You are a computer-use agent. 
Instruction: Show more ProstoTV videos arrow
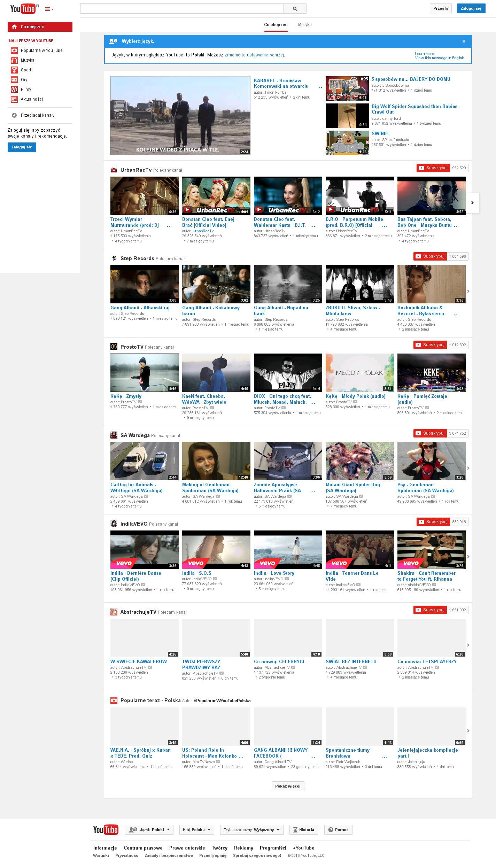point(468,380)
